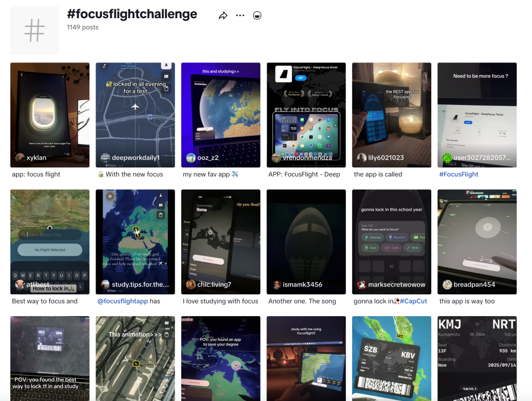Open the #FocusFlight hashtag link

pyautogui.click(x=459, y=174)
